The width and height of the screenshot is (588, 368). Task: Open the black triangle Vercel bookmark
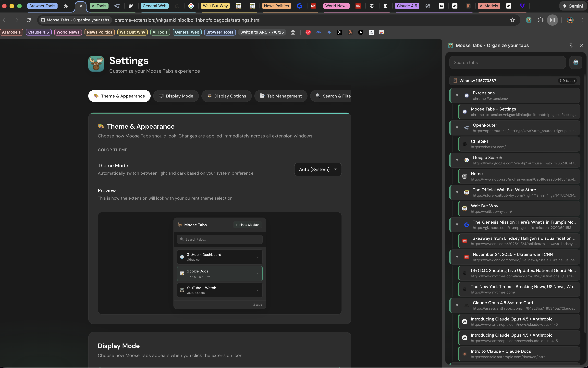(x=361, y=32)
